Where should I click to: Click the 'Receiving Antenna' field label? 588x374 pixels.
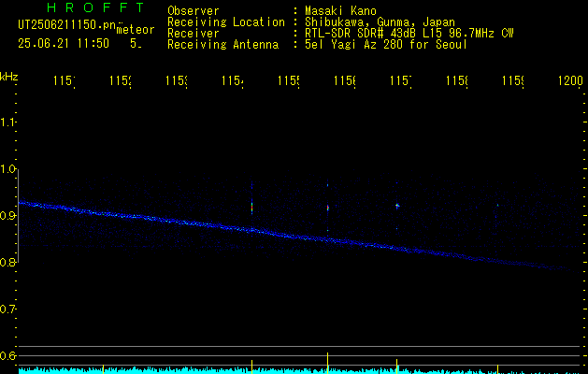223,45
